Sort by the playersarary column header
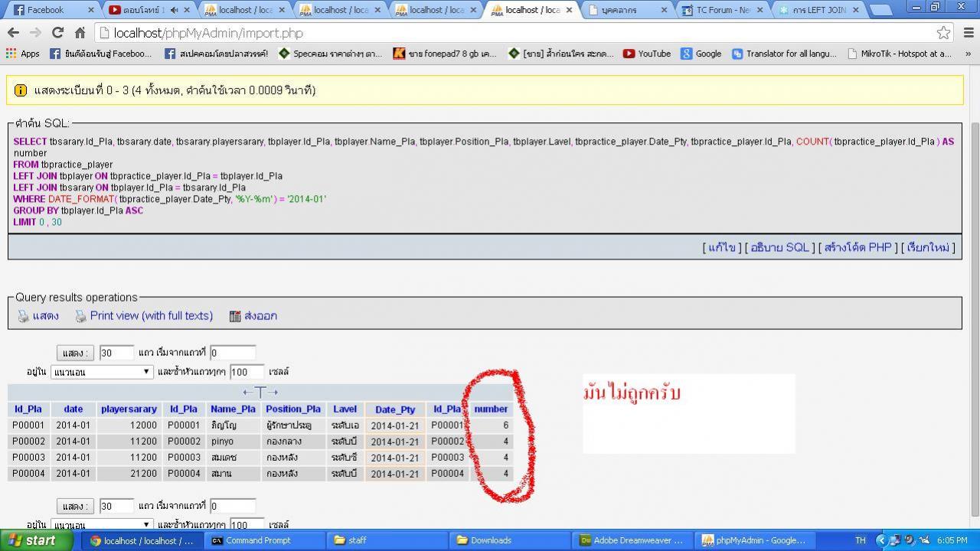980x551 pixels. coord(129,409)
